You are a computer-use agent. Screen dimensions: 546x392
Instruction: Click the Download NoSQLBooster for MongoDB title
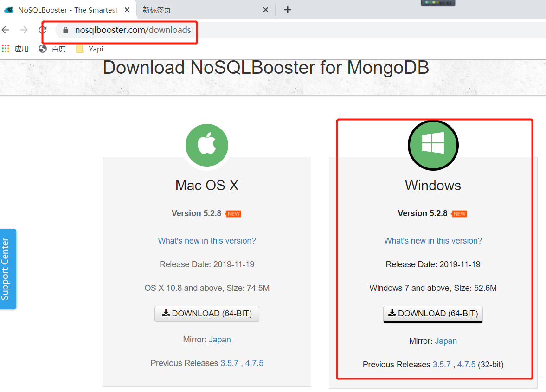pos(266,67)
